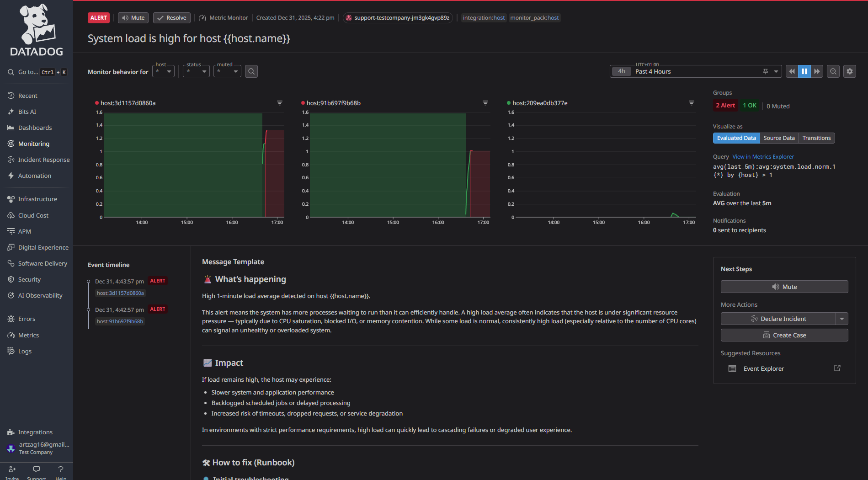Resolve the alert
Screen dimensions: 868x480
point(172,18)
